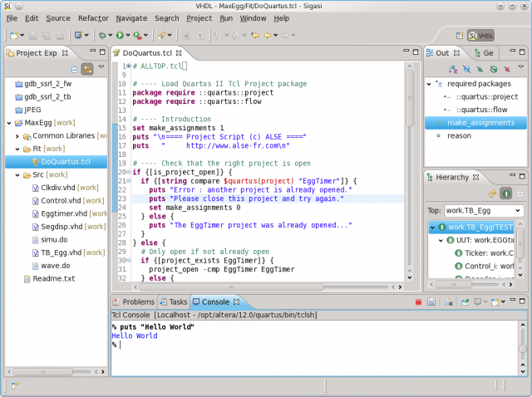
Task: Select reason in Outline
Action: pos(459,135)
